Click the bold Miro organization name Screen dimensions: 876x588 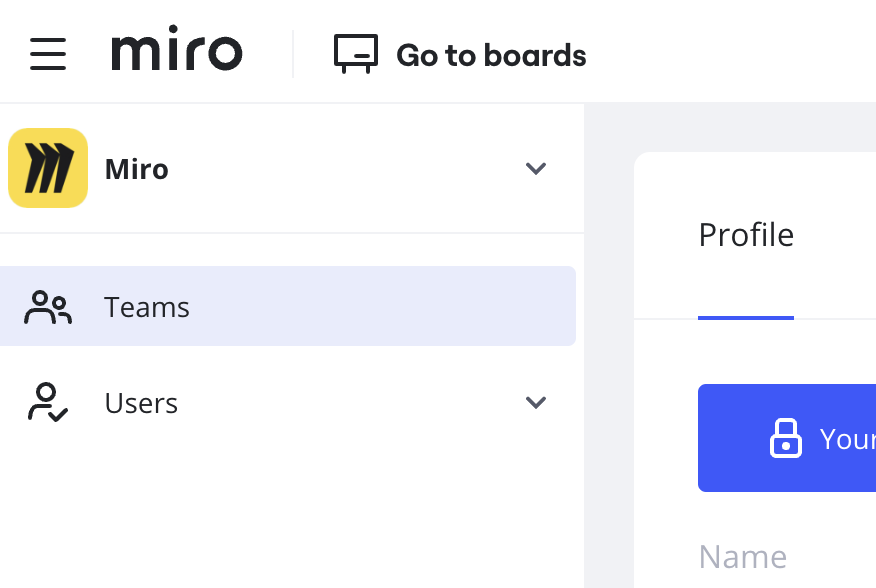[137, 169]
